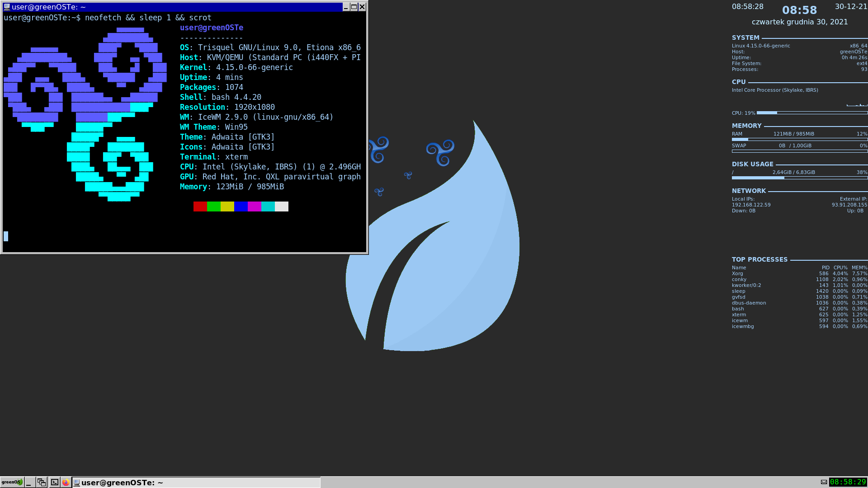Maximize the xterm terminal window

pos(354,7)
